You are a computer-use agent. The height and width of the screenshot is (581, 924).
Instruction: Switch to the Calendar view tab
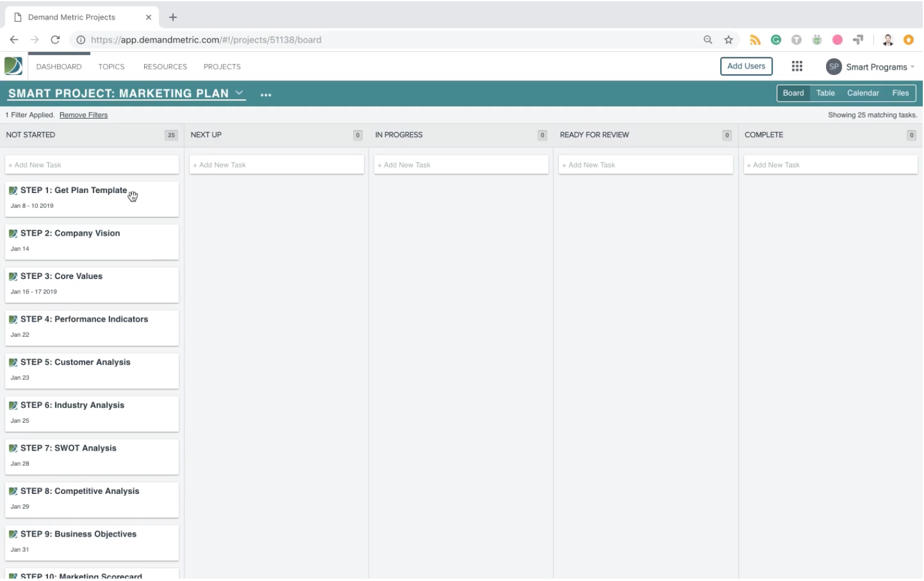(x=863, y=93)
